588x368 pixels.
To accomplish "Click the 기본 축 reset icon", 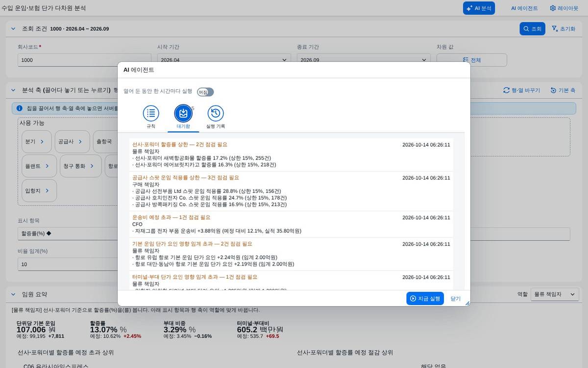I will click(553, 90).
